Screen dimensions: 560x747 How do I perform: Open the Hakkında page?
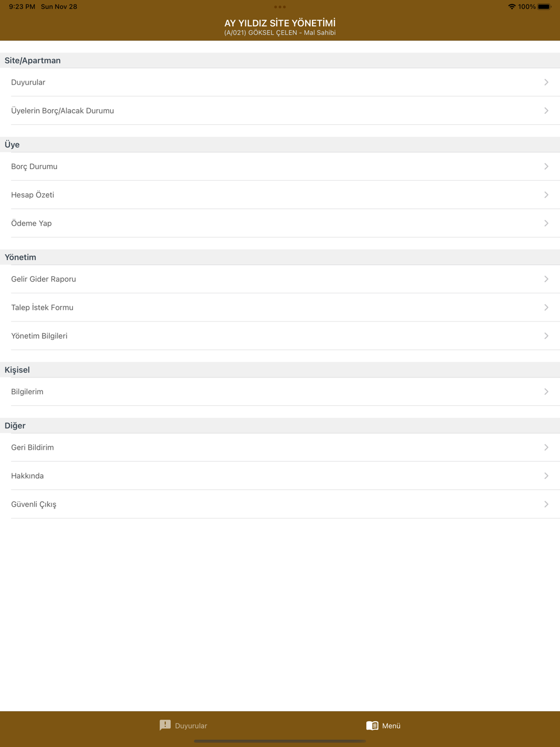280,476
